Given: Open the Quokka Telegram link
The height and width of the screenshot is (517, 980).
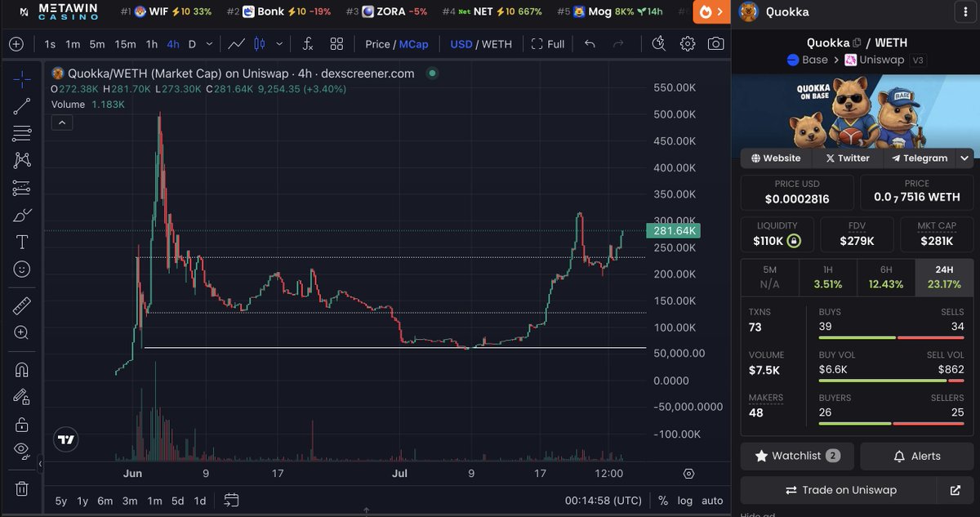Looking at the screenshot, I should [x=920, y=158].
